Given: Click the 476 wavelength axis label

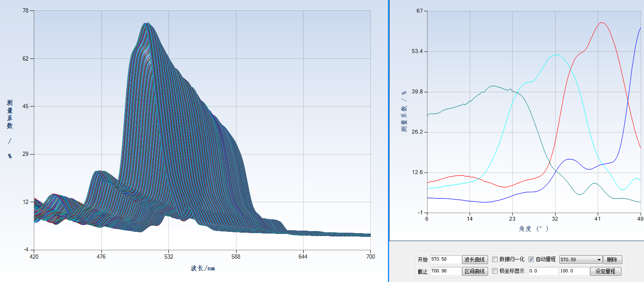Looking at the screenshot, I should 101,257.
